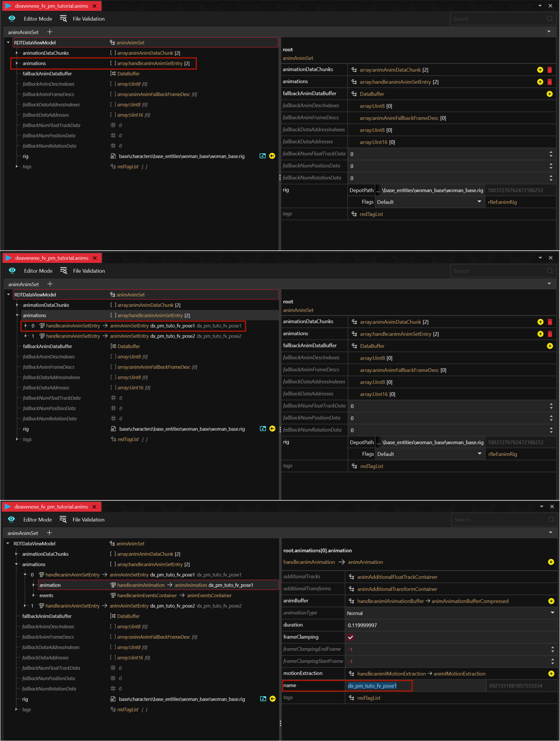Viewport: 560px width, 741px height.
Task: Toggle Editor Mode eye icon, top panel
Action: click(12, 19)
